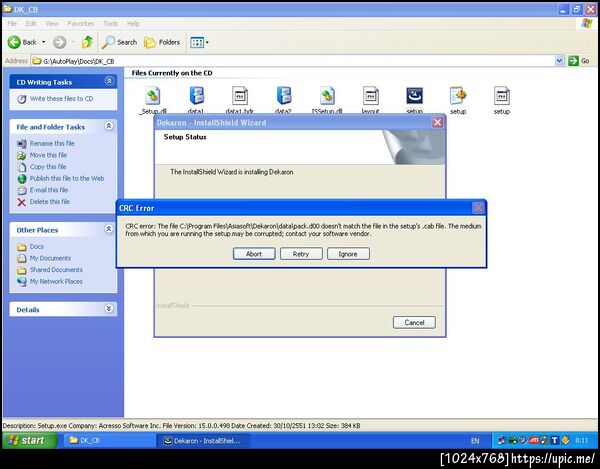Click the red ATI tray icon
Screen dimensions: 600x469
pos(534,441)
